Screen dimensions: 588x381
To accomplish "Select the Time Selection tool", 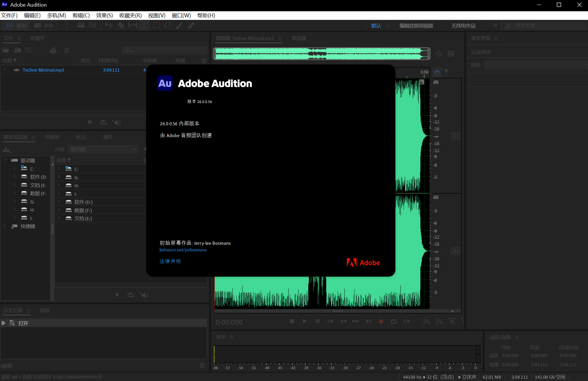I will coord(144,25).
